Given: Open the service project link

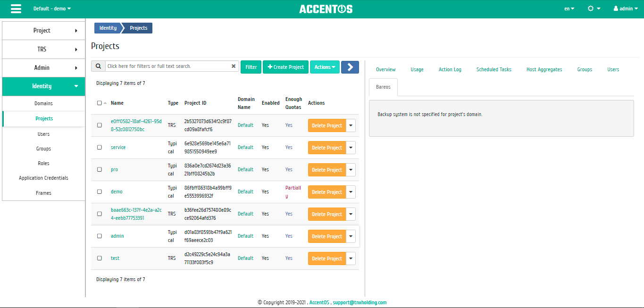Looking at the screenshot, I should tap(118, 147).
